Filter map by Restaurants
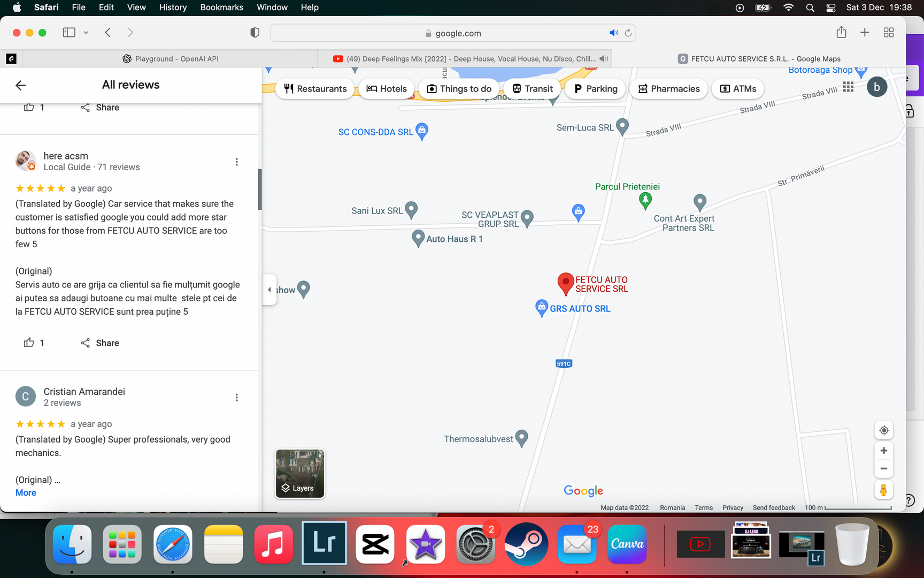Image resolution: width=924 pixels, height=578 pixels. 315,89
